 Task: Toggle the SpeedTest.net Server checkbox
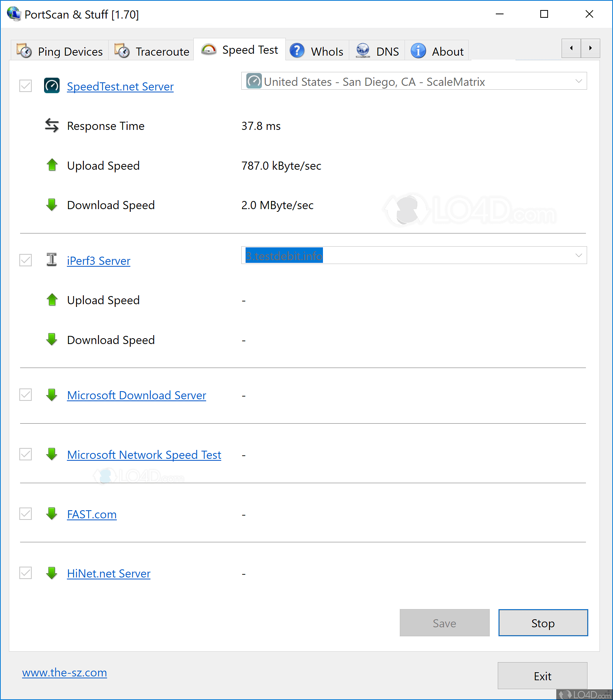pyautogui.click(x=26, y=86)
